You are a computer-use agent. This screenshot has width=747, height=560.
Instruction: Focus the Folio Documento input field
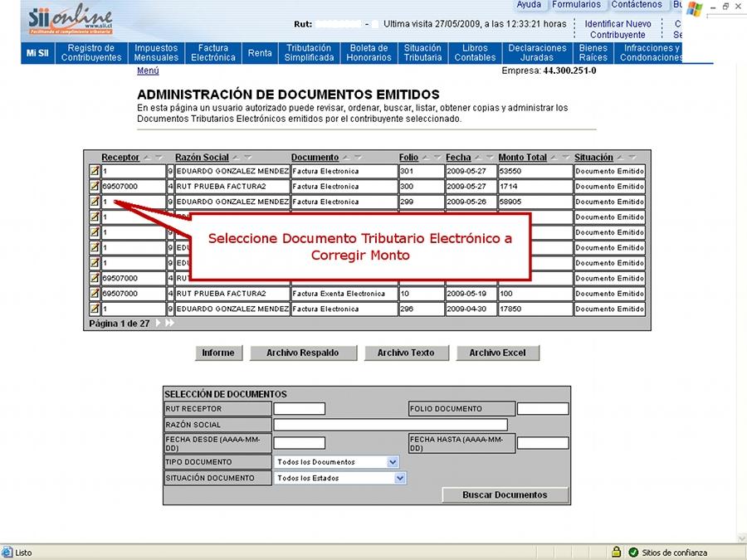coord(543,408)
